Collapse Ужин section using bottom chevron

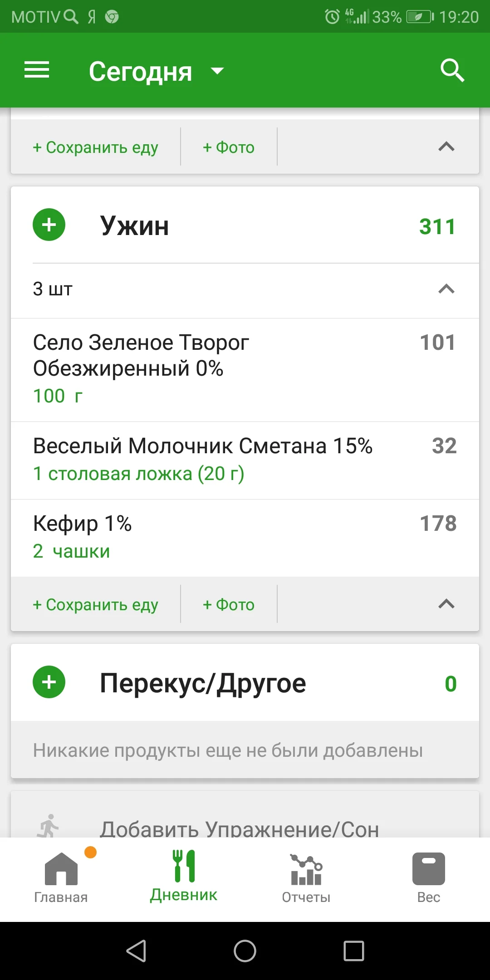pyautogui.click(x=446, y=604)
